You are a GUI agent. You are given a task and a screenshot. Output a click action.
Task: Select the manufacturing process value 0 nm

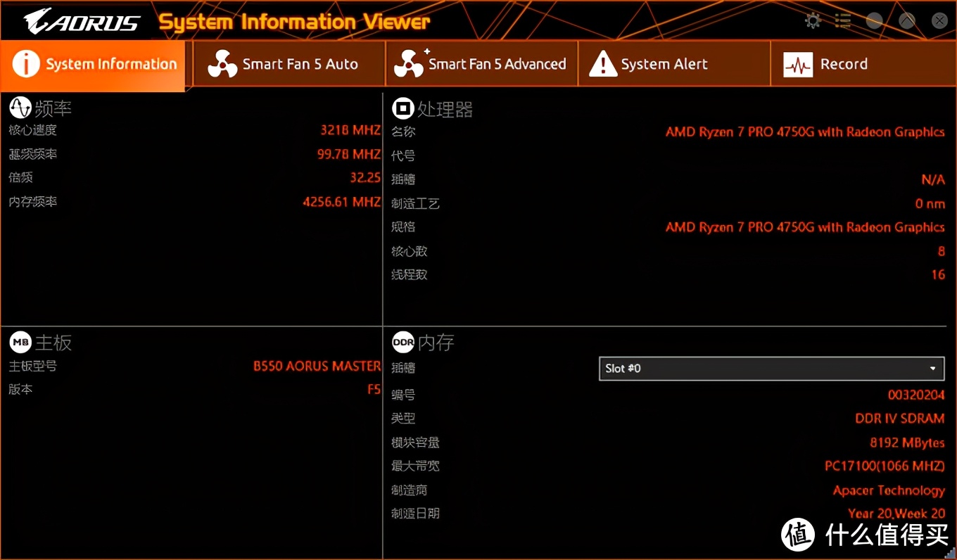930,203
